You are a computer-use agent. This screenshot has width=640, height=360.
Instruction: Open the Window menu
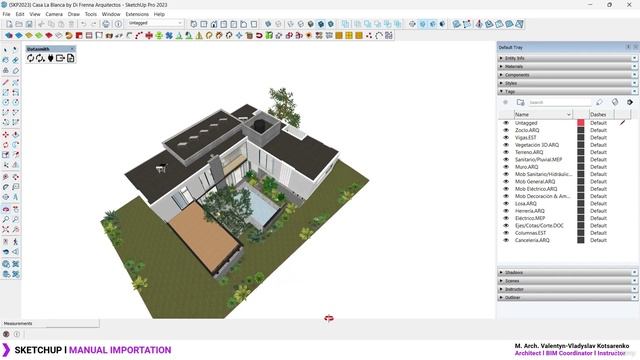click(x=111, y=14)
